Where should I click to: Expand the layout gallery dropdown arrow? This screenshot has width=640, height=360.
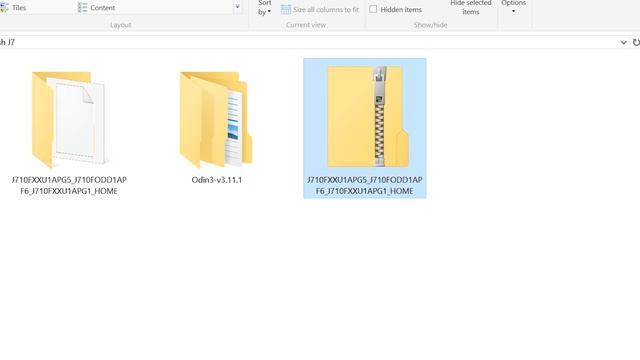click(x=237, y=7)
